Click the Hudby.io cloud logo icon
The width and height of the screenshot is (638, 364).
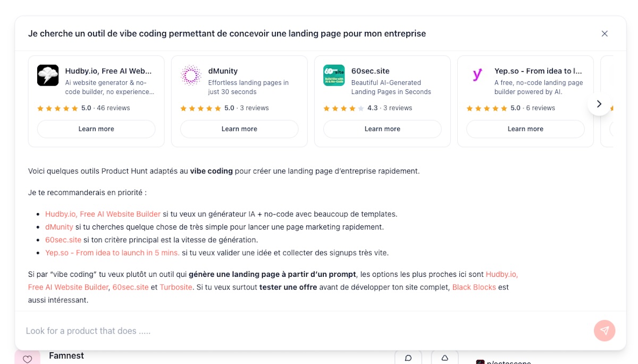click(48, 75)
